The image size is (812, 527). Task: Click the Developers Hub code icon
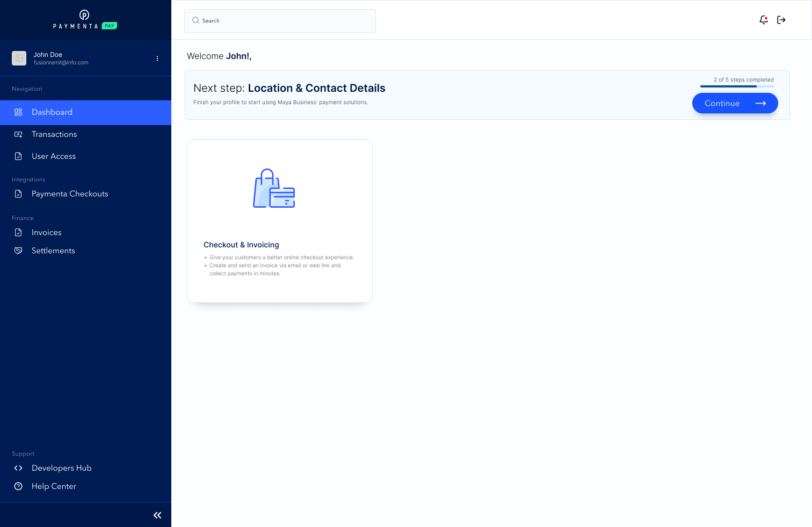(18, 468)
